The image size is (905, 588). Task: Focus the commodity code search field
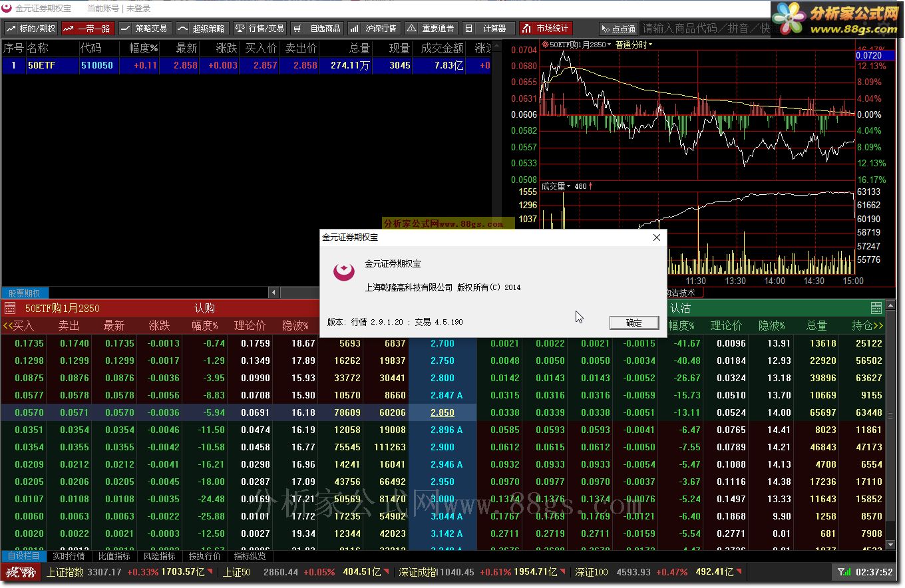(705, 29)
